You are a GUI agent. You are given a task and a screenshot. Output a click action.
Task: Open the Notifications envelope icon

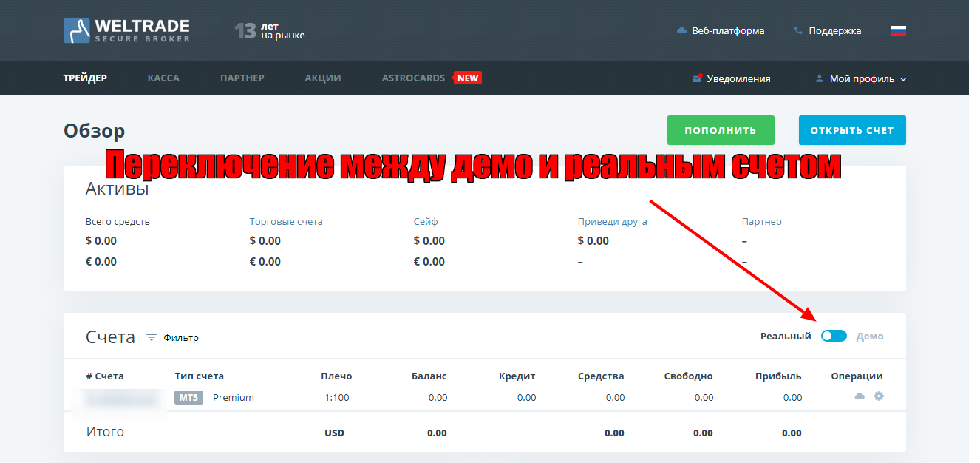click(696, 78)
